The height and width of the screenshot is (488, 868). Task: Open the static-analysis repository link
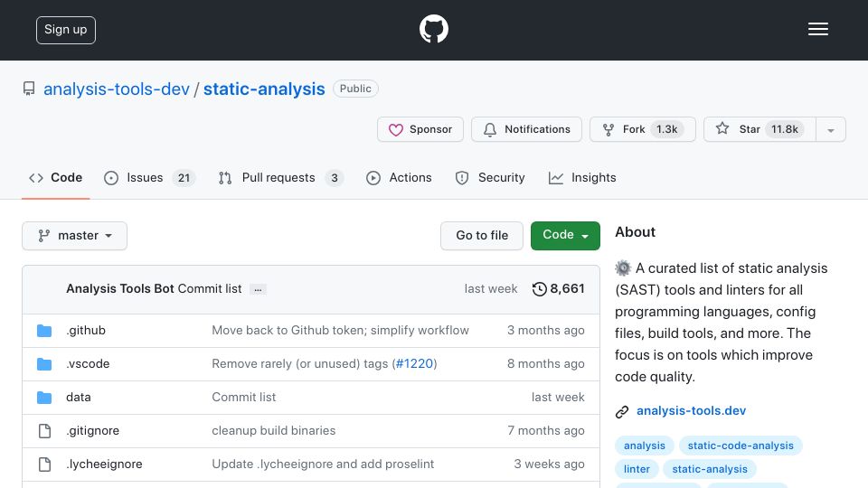(264, 89)
